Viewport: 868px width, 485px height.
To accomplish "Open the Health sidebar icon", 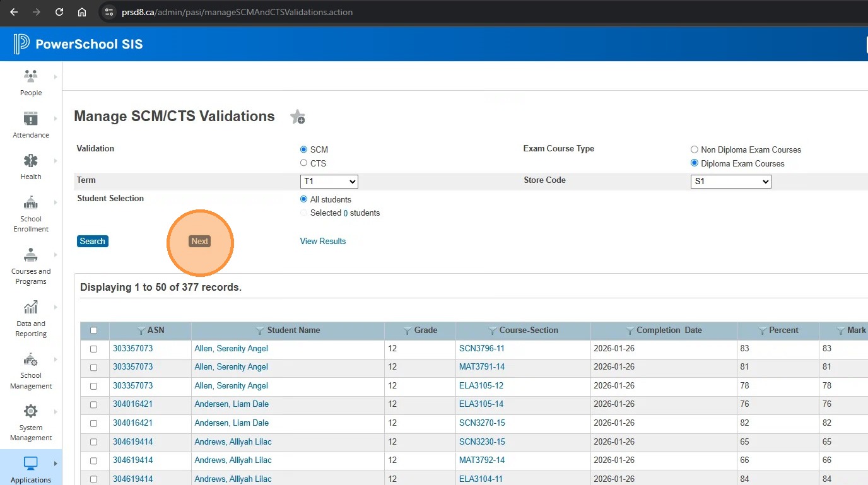I will [x=30, y=161].
